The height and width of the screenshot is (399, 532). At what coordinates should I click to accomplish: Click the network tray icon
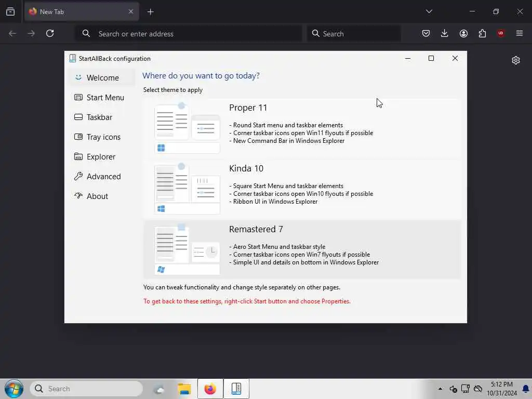tap(465, 389)
